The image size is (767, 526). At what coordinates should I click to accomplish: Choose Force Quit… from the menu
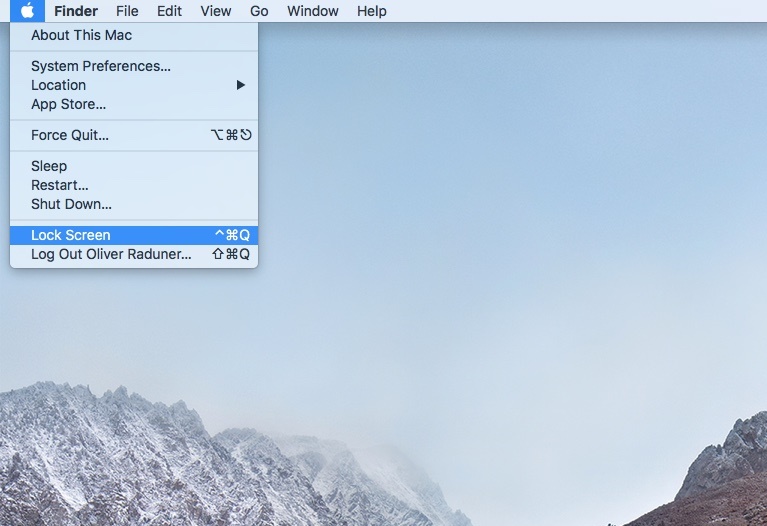tap(134, 135)
